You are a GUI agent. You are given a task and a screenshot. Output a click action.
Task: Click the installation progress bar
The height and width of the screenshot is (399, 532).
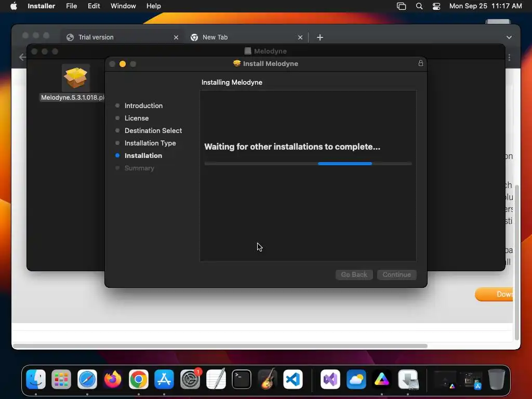point(308,164)
